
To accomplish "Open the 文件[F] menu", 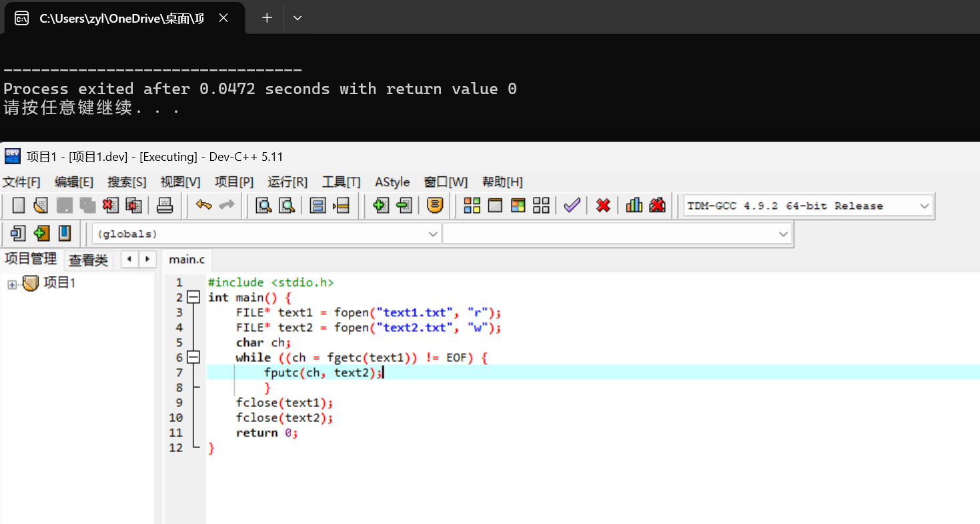I will coord(21,182).
